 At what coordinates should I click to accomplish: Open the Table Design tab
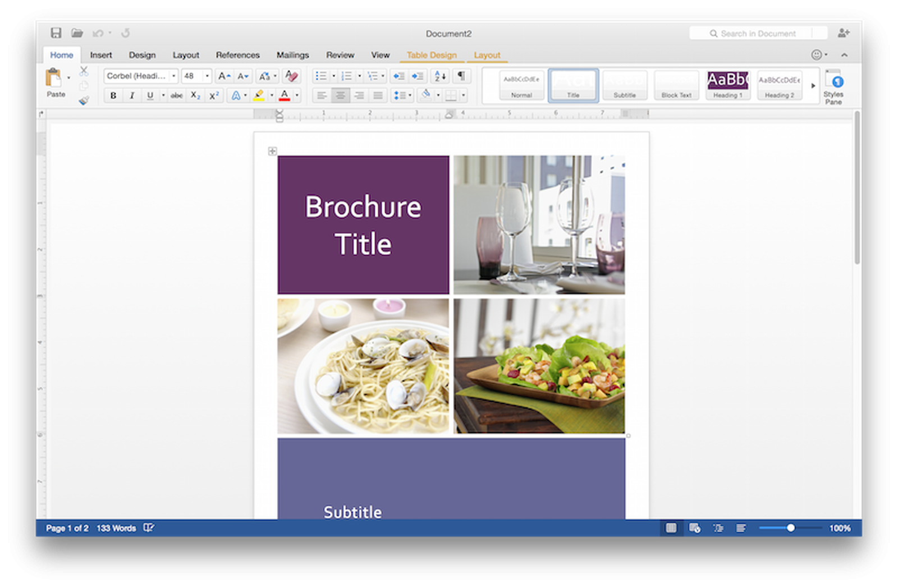coord(431,55)
